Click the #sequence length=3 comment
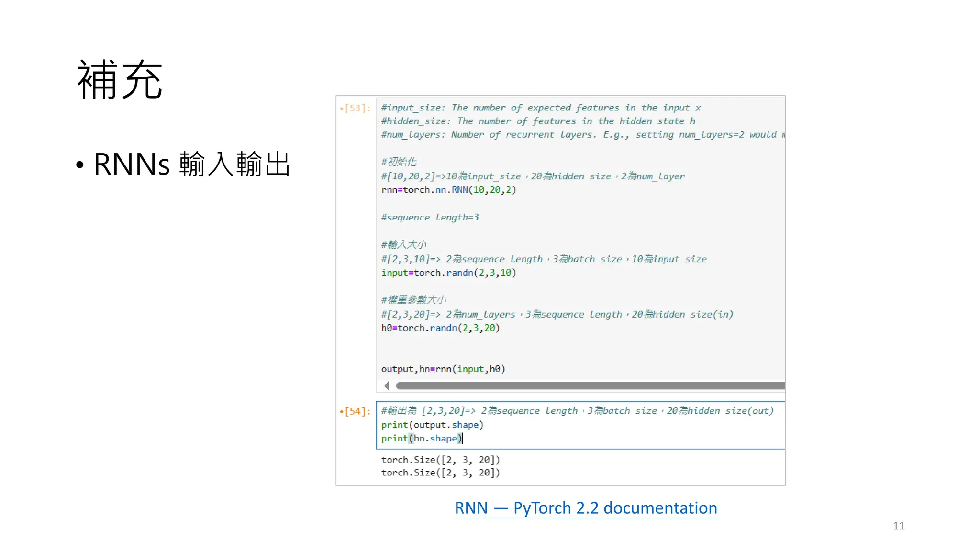Viewport: 980px width, 551px height. (x=430, y=218)
